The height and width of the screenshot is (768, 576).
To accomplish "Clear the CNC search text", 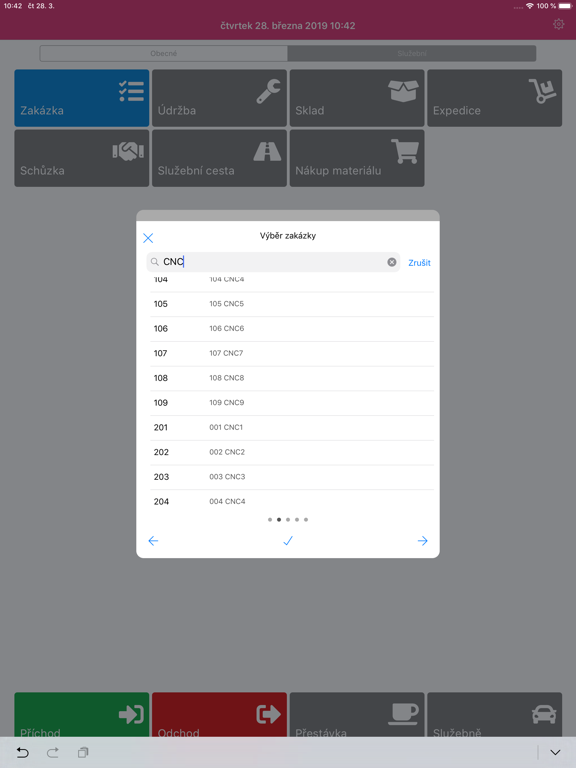I will pos(392,262).
